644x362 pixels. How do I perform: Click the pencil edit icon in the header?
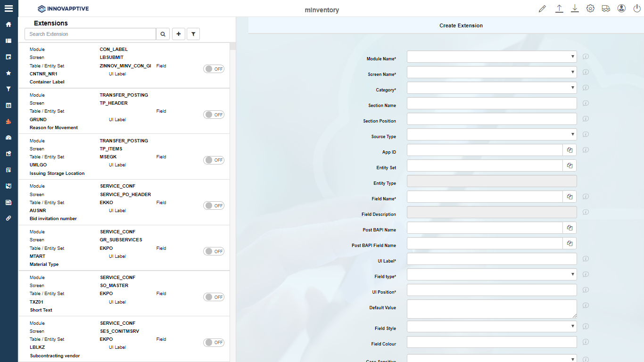click(x=542, y=8)
